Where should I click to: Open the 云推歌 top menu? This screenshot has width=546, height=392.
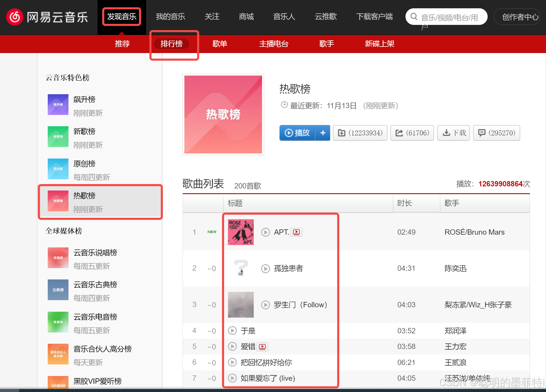click(x=326, y=17)
